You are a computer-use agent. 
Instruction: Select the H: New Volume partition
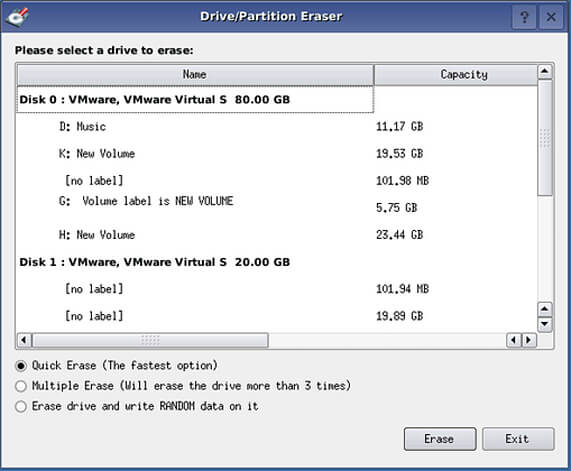pos(97,235)
